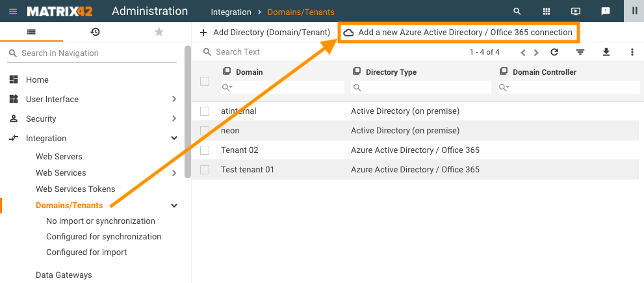Collapse the Domains/Tenants submenu
This screenshot has height=283, width=644.
(174, 206)
